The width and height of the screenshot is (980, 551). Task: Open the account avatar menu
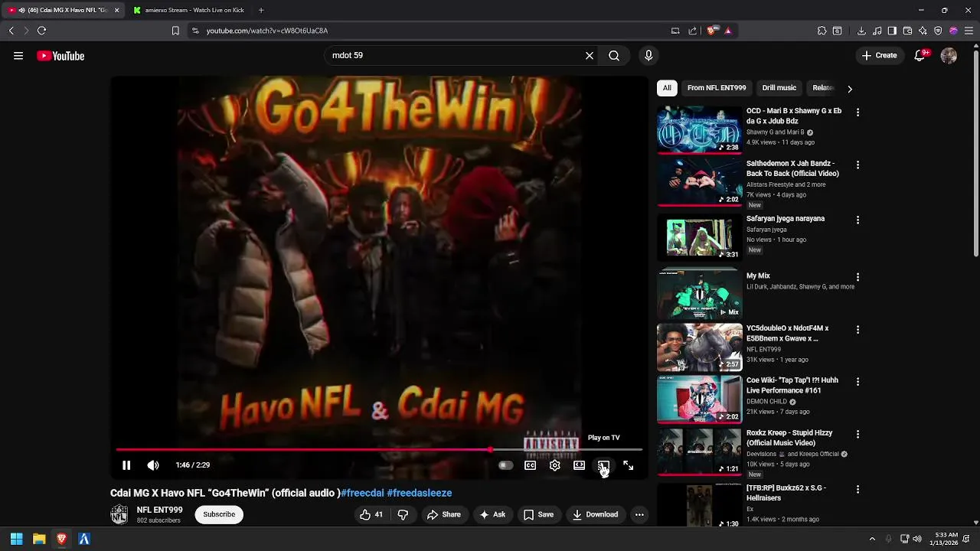tap(949, 56)
